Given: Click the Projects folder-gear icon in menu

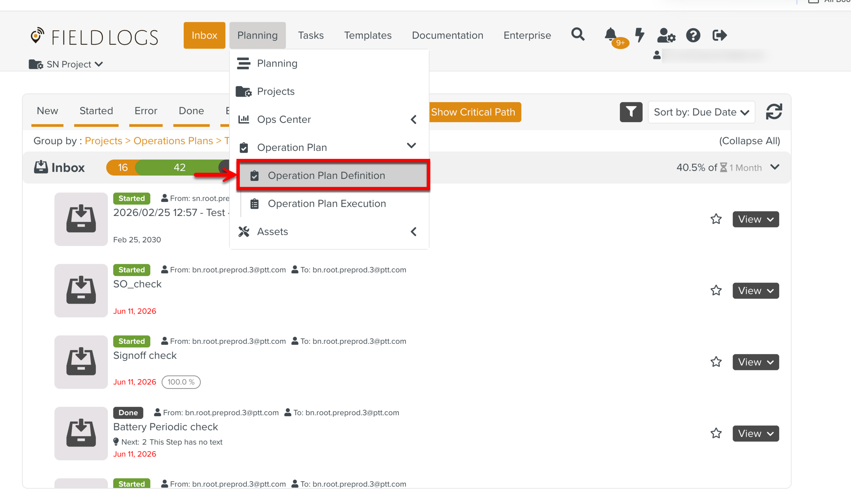Looking at the screenshot, I should (243, 91).
